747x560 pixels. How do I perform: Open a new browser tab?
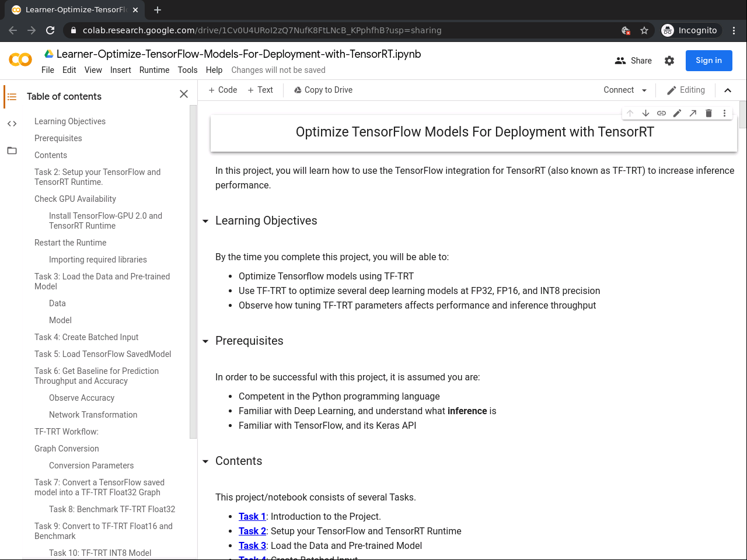pyautogui.click(x=158, y=10)
